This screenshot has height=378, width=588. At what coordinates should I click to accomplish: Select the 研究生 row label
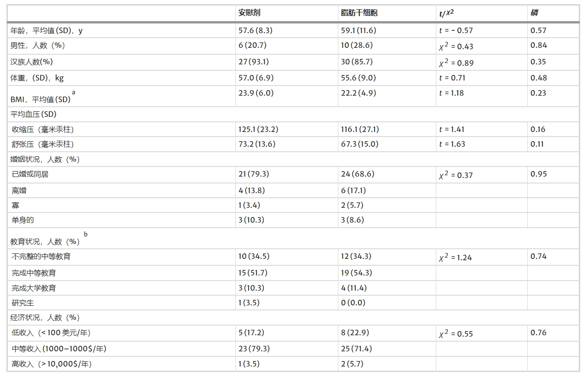pyautogui.click(x=23, y=303)
